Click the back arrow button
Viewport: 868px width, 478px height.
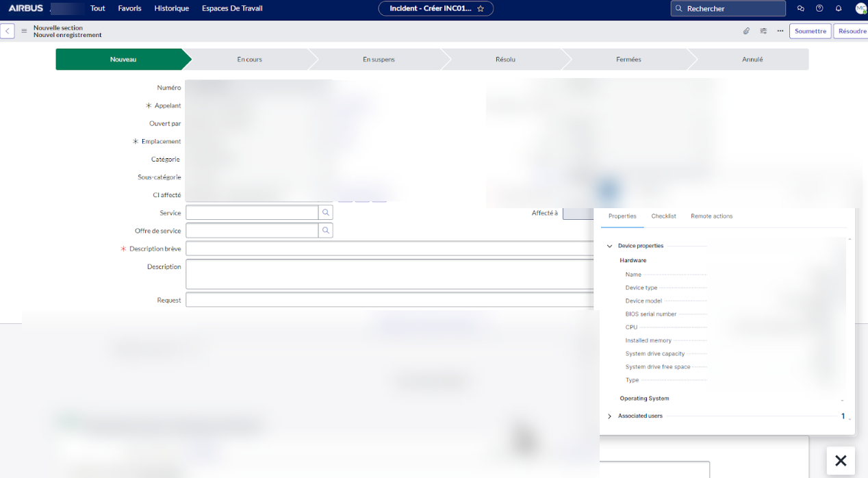click(x=8, y=32)
